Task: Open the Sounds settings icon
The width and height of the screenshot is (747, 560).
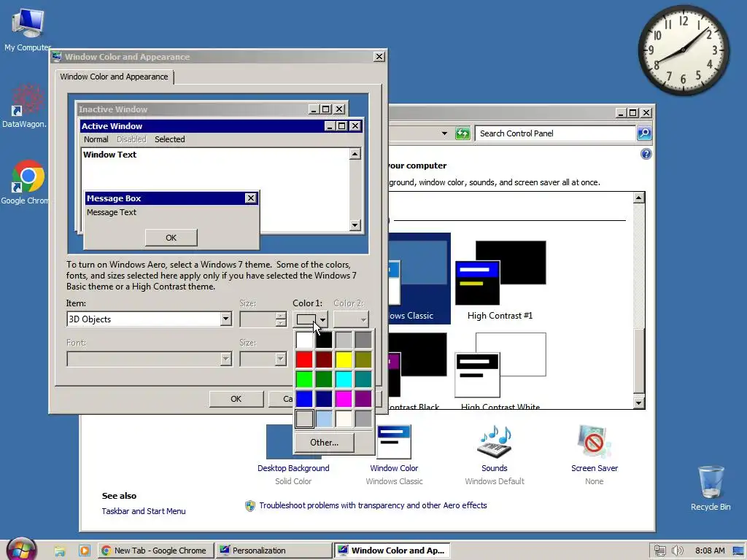Action: [x=494, y=441]
